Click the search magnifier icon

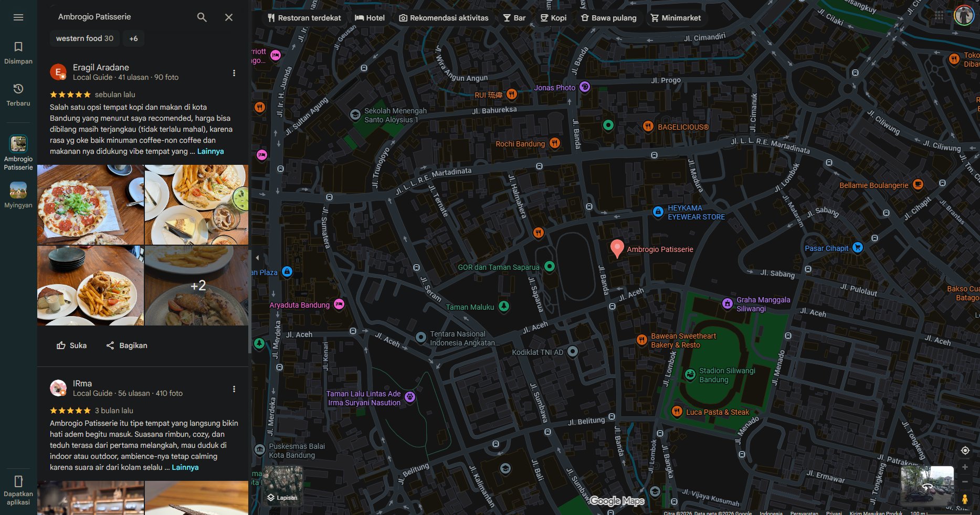[x=202, y=17]
